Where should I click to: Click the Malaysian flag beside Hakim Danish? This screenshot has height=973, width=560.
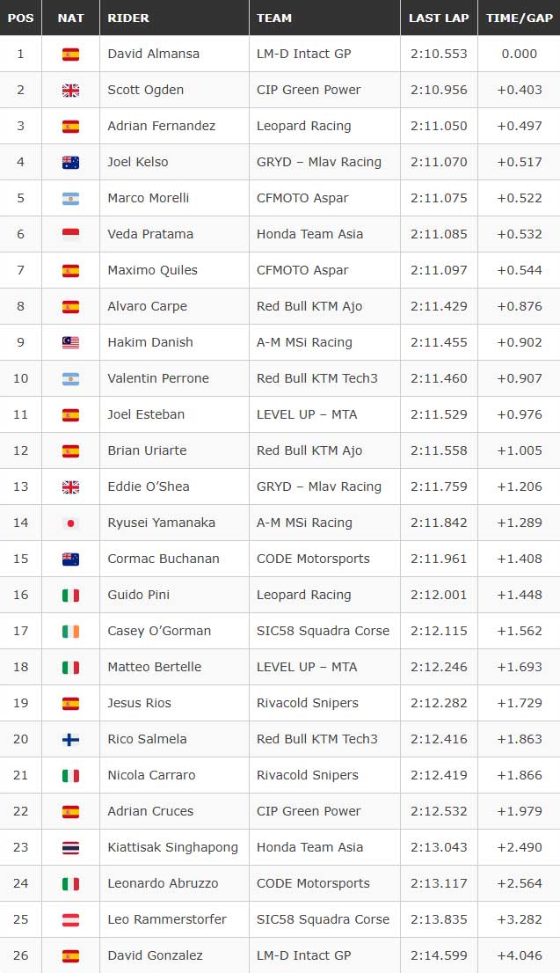70,342
